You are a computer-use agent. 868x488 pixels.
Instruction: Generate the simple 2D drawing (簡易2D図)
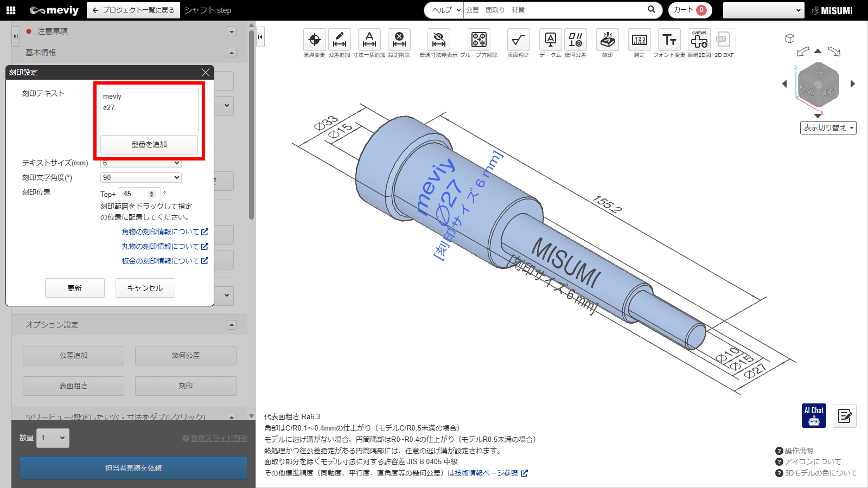pyautogui.click(x=699, y=40)
